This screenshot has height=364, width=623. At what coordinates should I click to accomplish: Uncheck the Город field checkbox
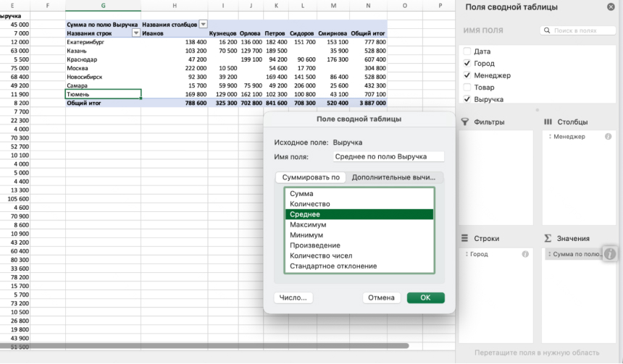click(467, 63)
